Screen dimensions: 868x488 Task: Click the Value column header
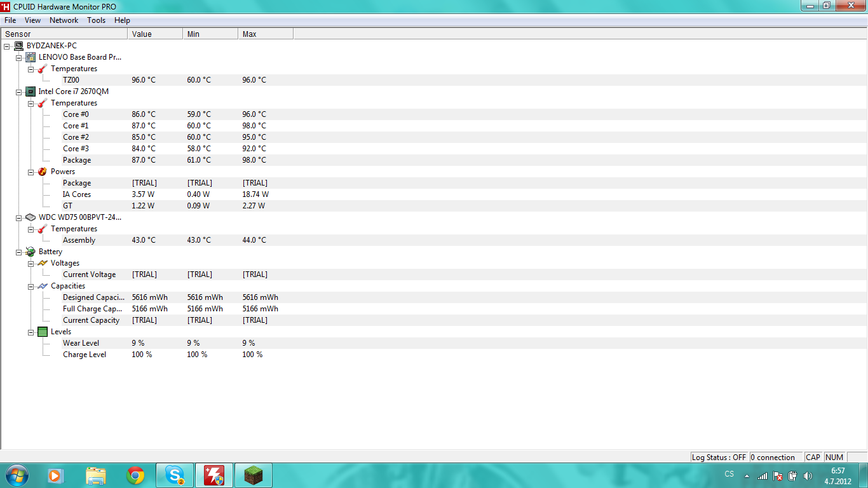click(x=155, y=34)
